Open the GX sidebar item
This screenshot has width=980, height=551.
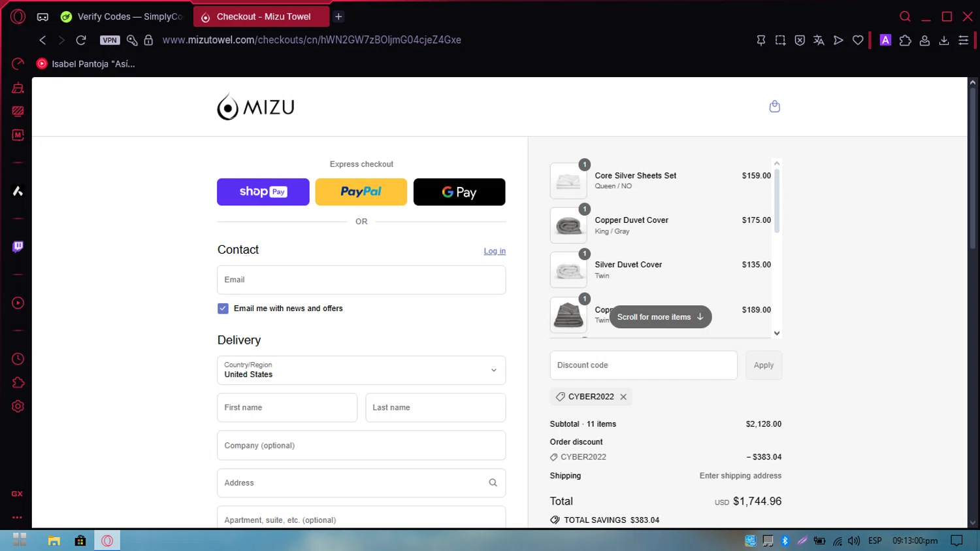click(18, 494)
